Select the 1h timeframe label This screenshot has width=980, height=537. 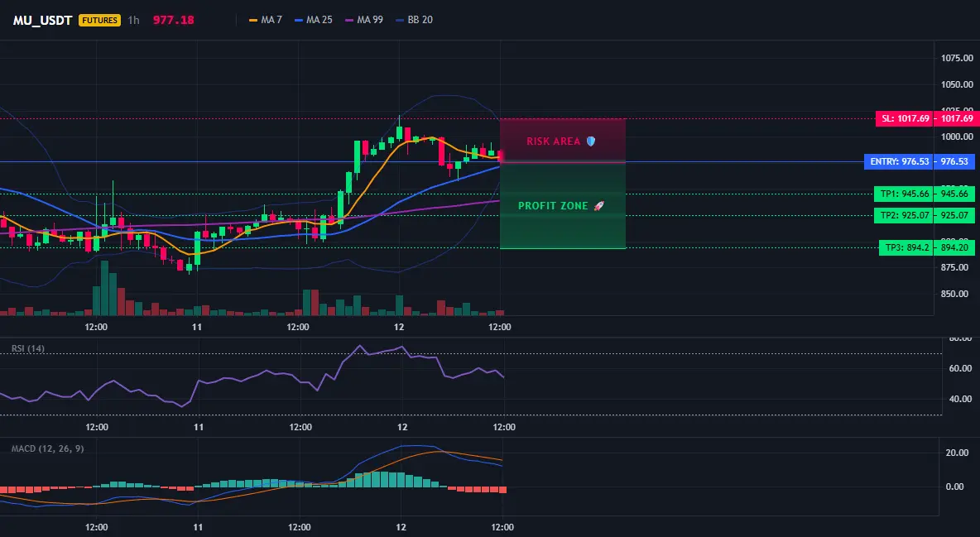tap(134, 20)
